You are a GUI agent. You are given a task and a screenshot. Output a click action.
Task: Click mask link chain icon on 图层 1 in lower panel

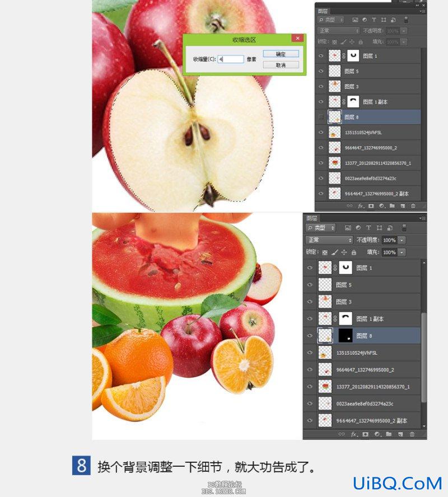pos(335,268)
